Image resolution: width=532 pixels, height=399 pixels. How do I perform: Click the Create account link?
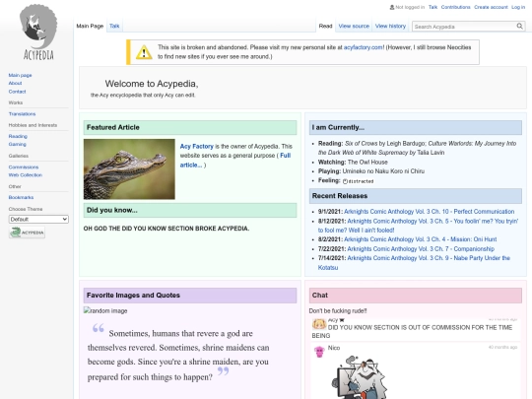tap(491, 7)
